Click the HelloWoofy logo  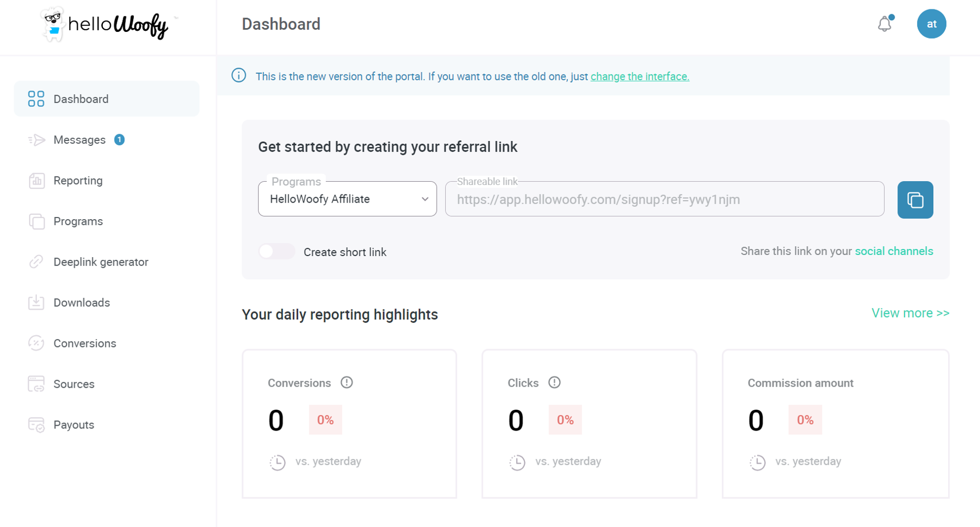tap(109, 24)
